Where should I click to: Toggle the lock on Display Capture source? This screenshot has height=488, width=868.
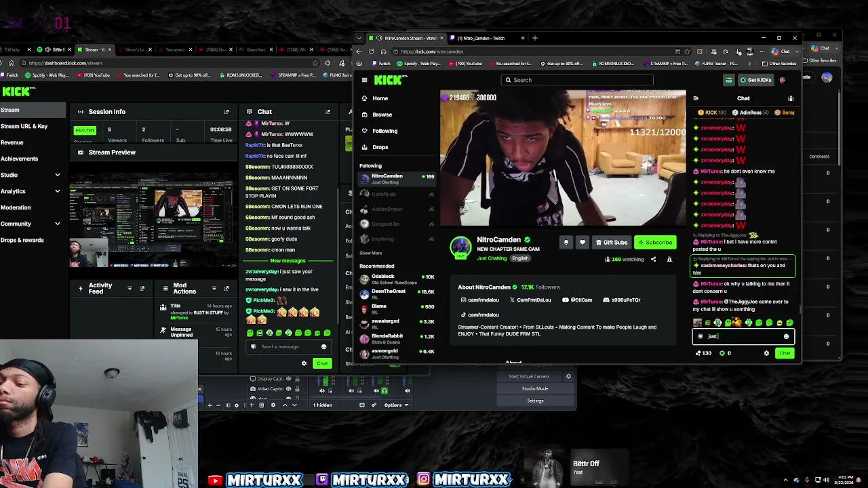click(298, 379)
